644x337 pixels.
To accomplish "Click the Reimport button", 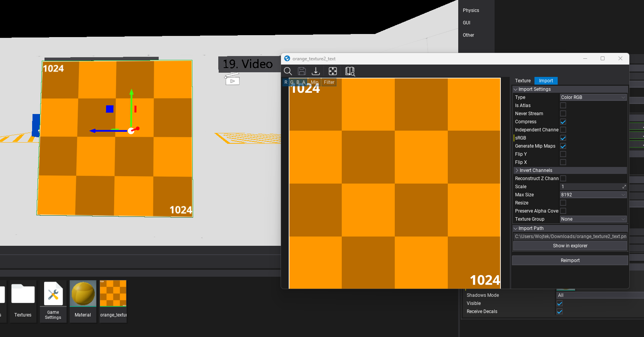I will click(x=570, y=260).
